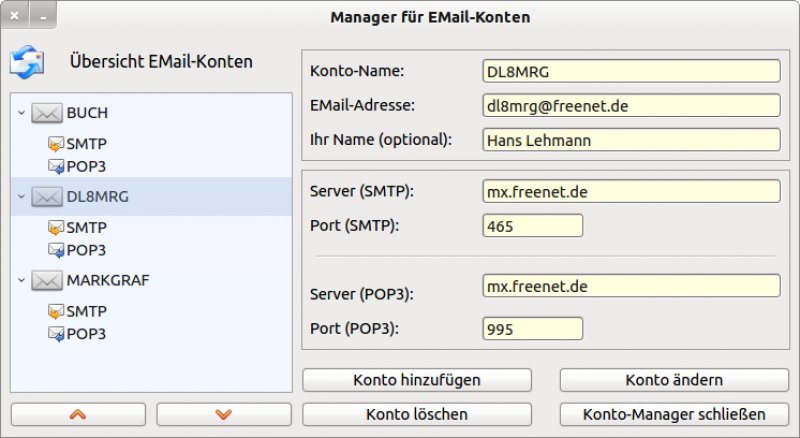Collapse the BUCH account tree node

(21, 113)
